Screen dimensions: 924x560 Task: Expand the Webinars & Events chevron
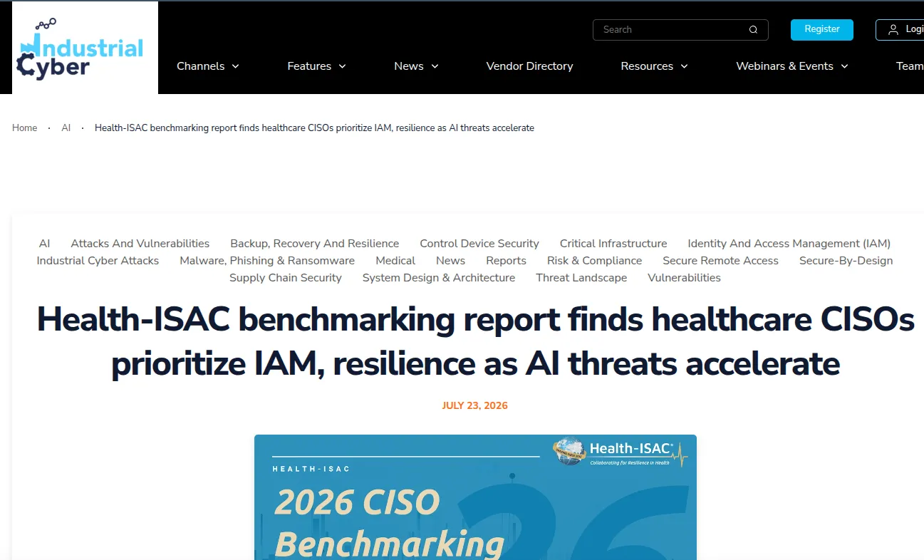[x=844, y=66]
